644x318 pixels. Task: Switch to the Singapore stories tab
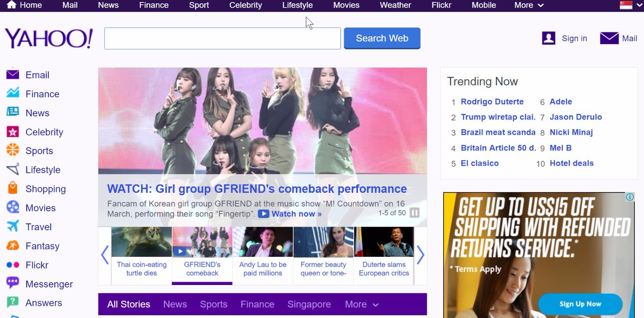tap(309, 304)
